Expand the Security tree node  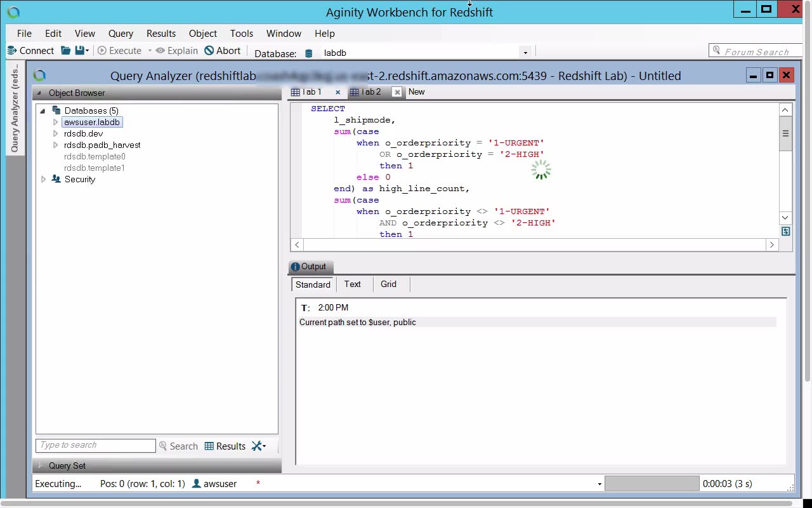(x=43, y=179)
